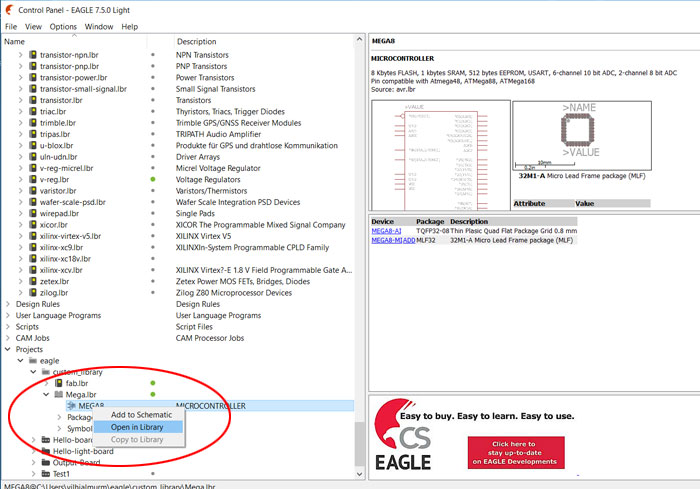Click the u-blox.lbr library icon
This screenshot has height=489, width=700.
click(x=33, y=145)
